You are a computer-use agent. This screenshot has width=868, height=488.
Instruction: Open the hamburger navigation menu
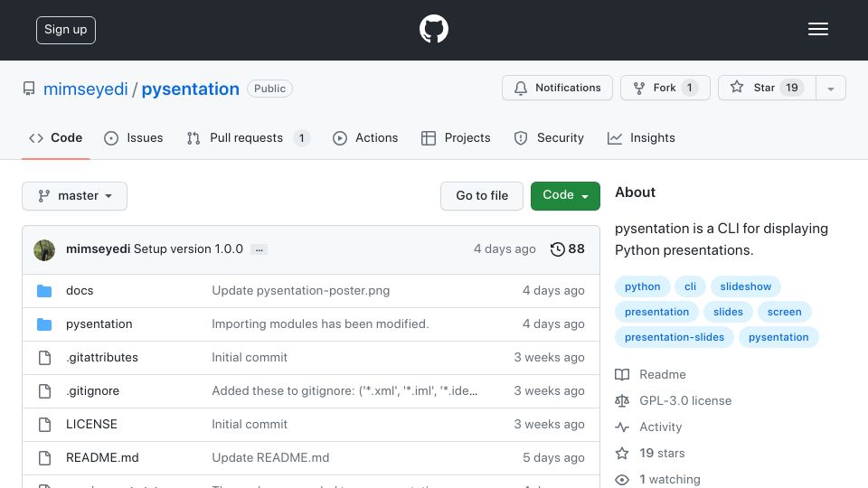tap(817, 29)
